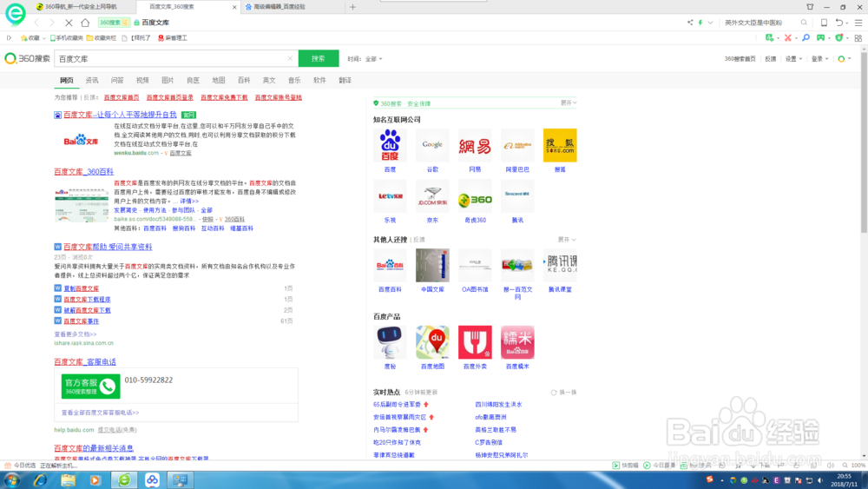The image size is (868, 489).
Task: Open 麻省理工 bookmark
Action: [173, 37]
